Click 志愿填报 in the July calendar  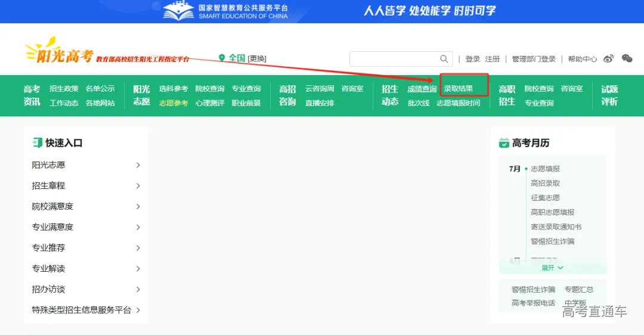(x=545, y=169)
